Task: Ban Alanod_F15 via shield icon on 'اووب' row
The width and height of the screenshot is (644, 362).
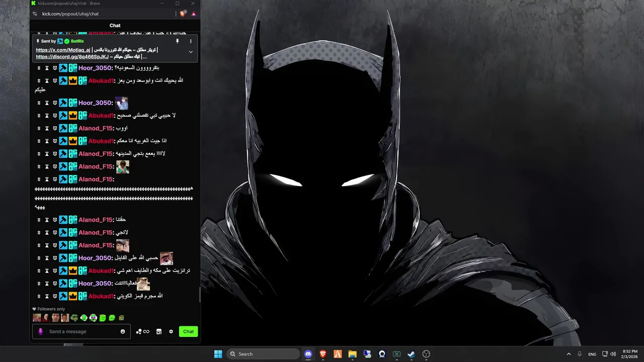Action: pos(55,128)
